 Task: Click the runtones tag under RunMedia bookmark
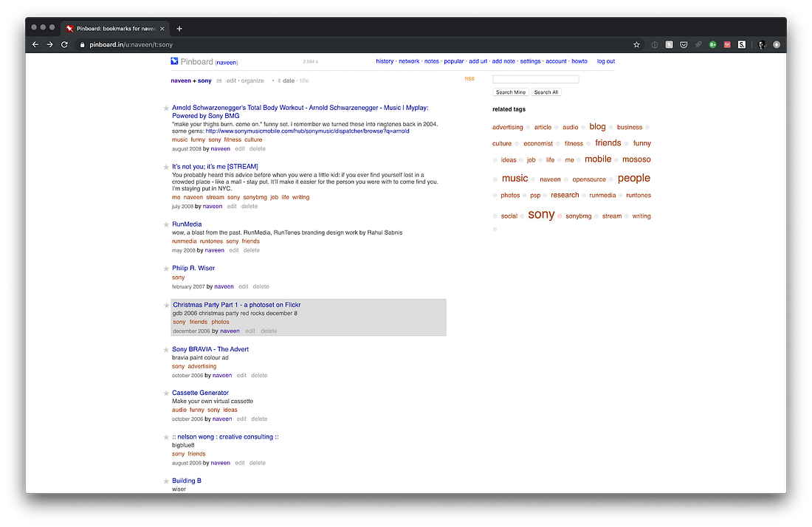[x=211, y=241]
